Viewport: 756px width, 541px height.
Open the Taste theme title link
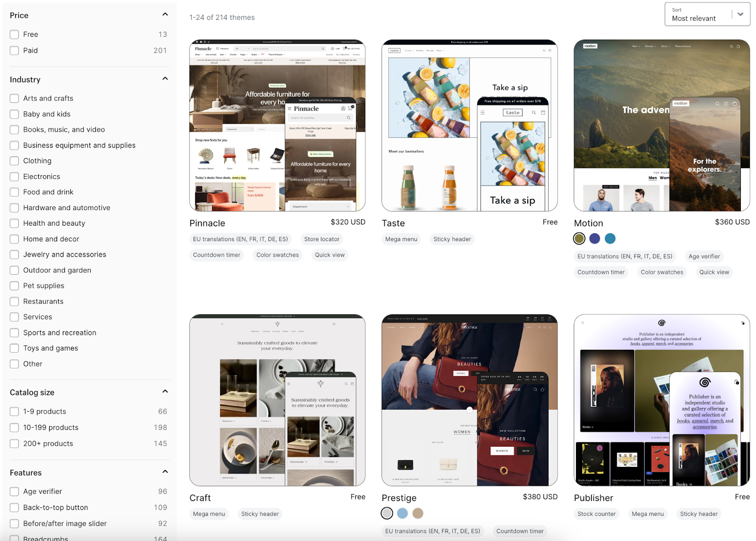click(x=393, y=223)
